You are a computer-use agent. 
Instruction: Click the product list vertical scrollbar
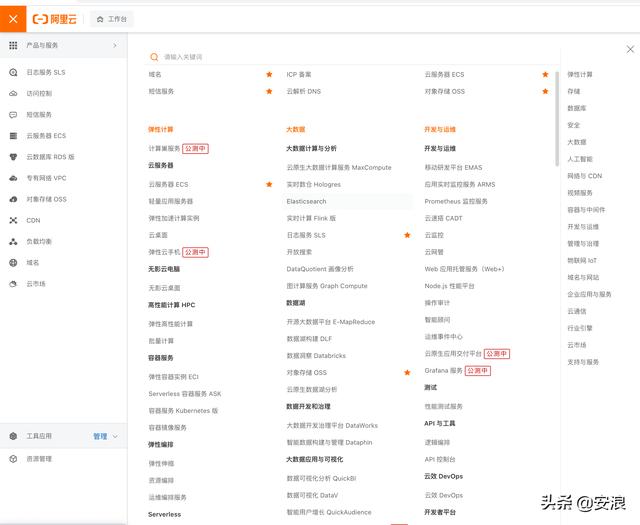[557, 118]
